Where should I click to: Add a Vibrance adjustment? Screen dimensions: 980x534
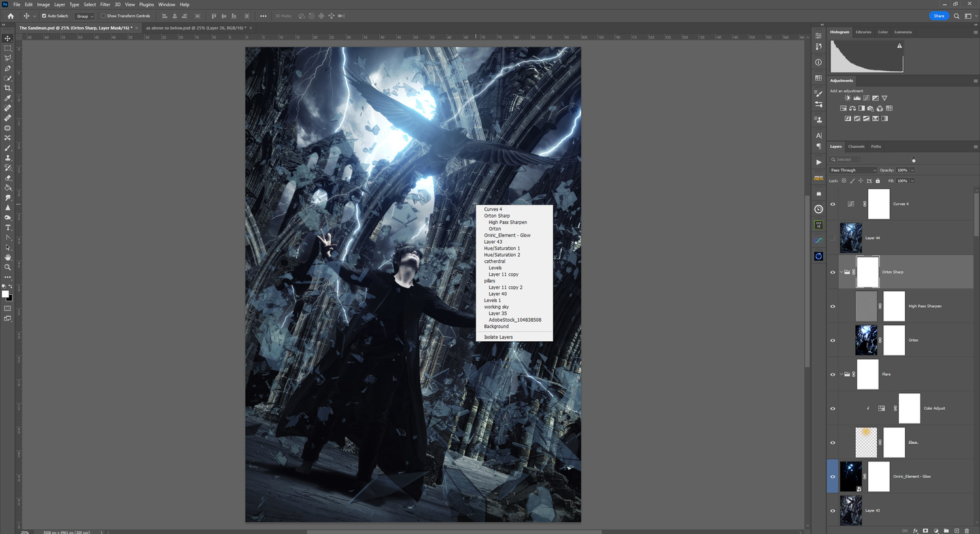(885, 98)
